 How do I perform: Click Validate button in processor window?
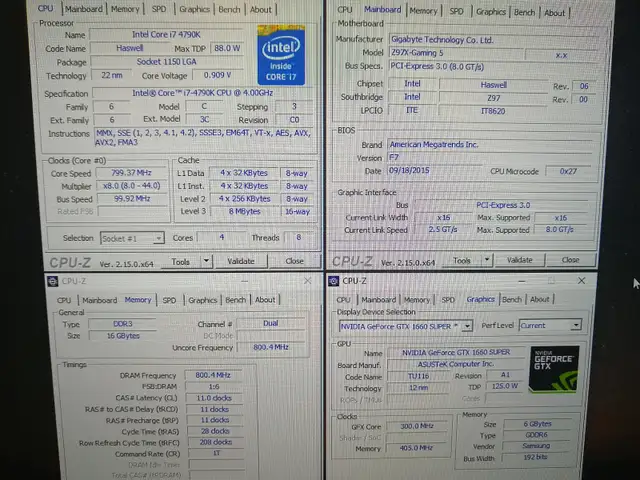coord(241,261)
